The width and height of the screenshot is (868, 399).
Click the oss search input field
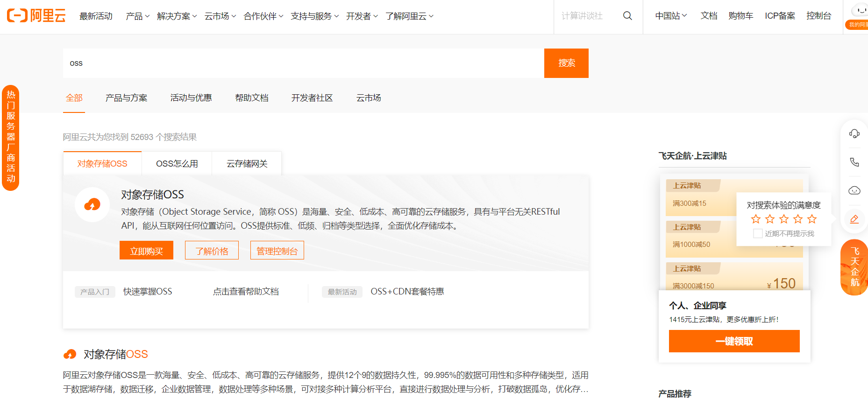(304, 63)
